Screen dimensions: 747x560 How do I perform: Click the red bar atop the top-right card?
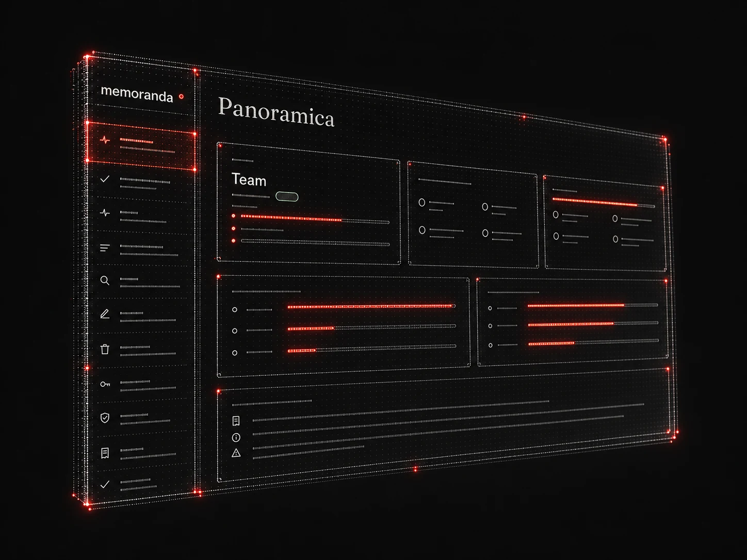tap(595, 202)
